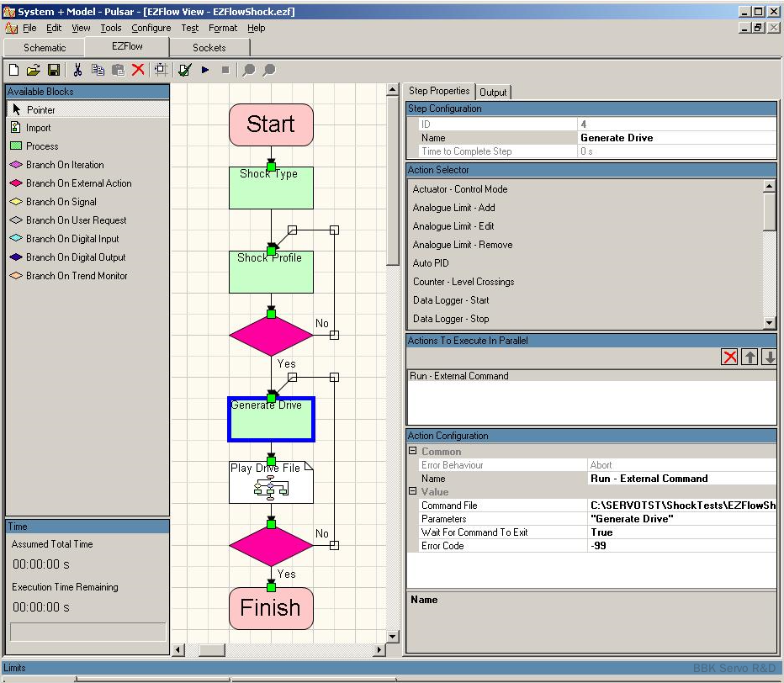Screen dimensions: 784x683
Task: Move action up with up arrow button
Action: (x=750, y=357)
